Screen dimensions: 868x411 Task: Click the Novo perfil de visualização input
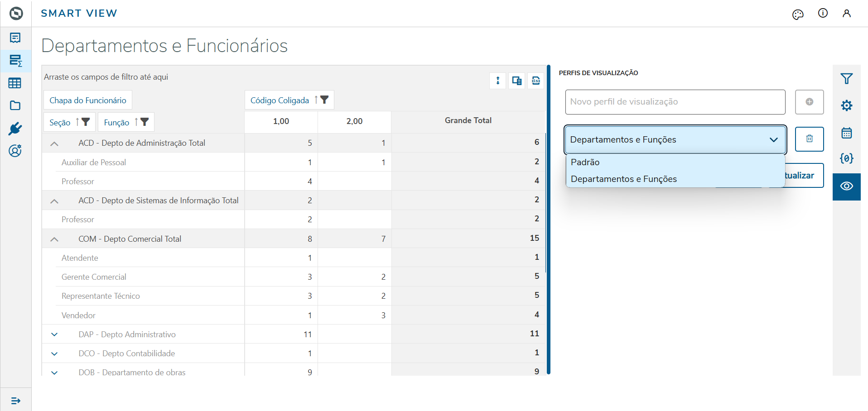[x=675, y=102]
